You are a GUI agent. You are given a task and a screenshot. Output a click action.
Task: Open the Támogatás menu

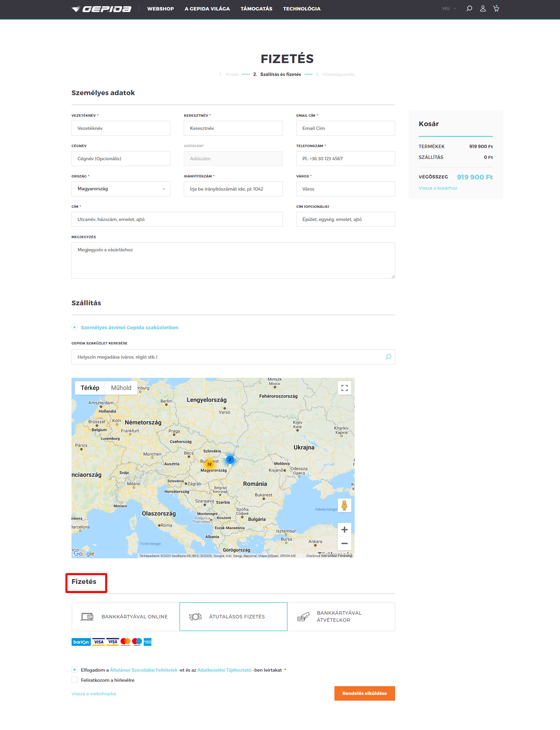pyautogui.click(x=256, y=9)
